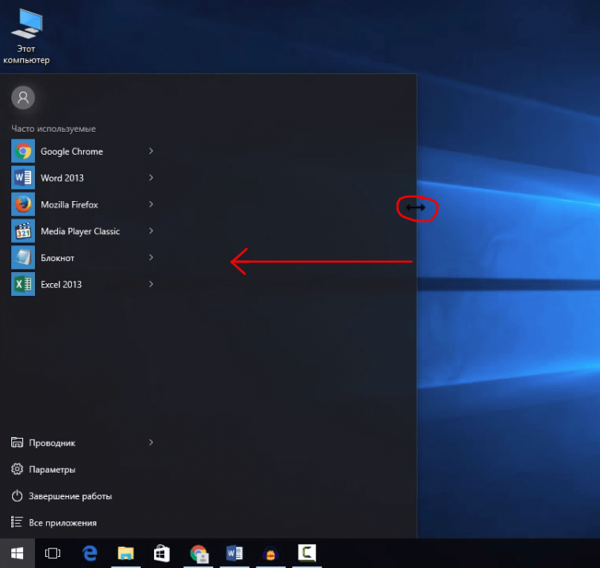Expand the Google Chrome jump list arrow
600x568 pixels.
coord(151,151)
